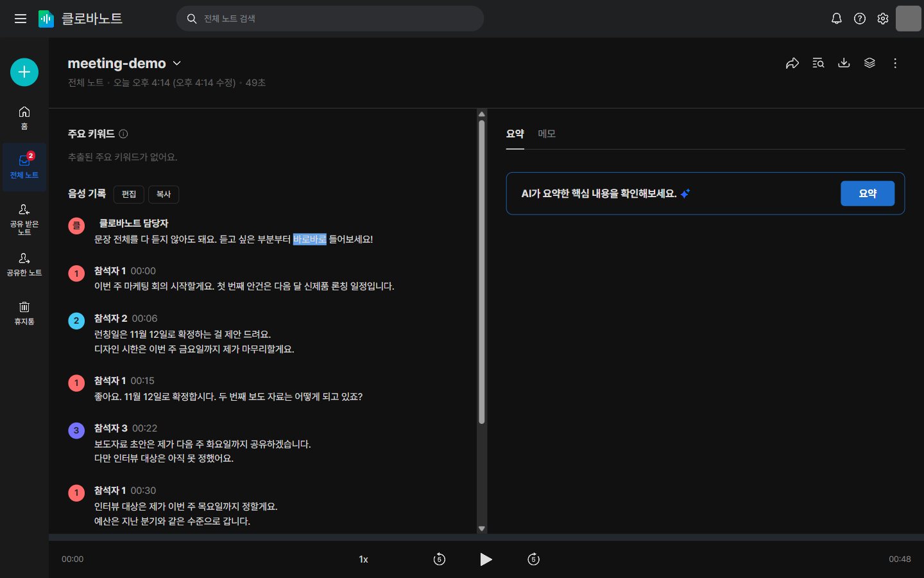Click the ClovaNote logo icon
Screen dimensions: 924x578
(x=46, y=19)
